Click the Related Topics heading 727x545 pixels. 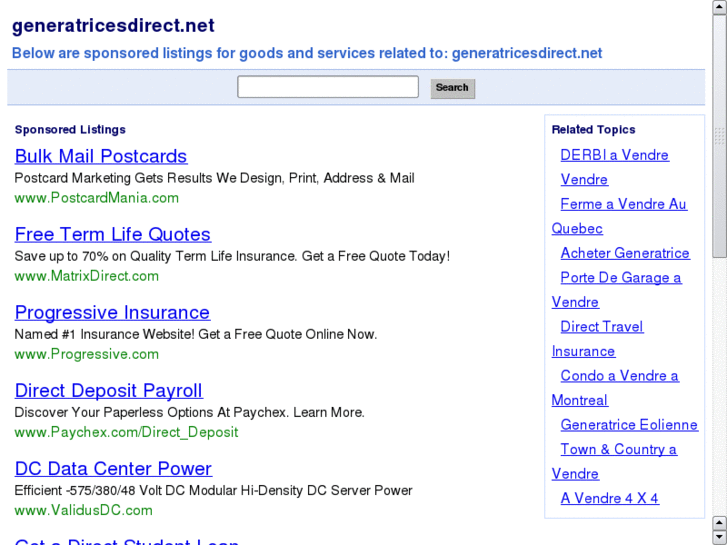[x=593, y=130]
